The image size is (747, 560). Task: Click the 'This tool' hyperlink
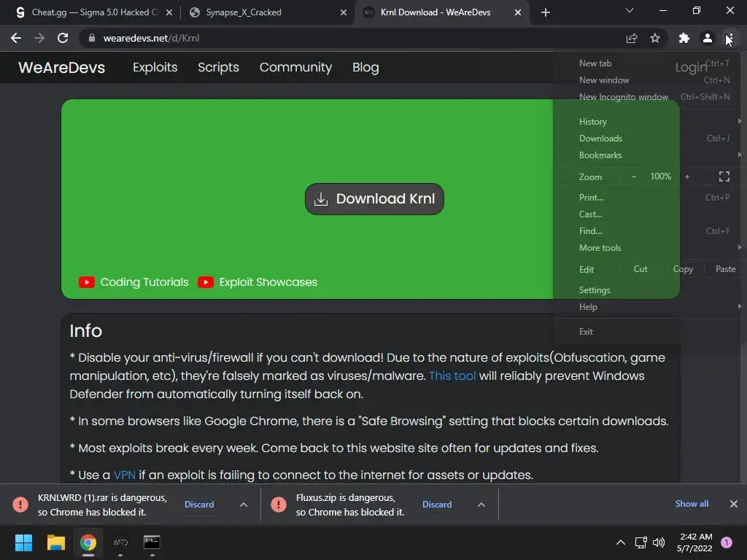(x=452, y=376)
